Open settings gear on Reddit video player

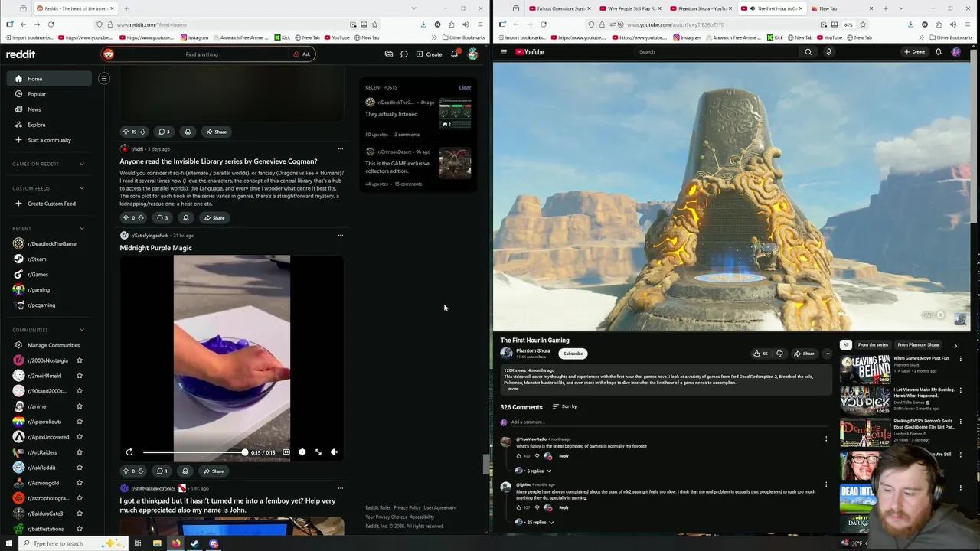(302, 452)
